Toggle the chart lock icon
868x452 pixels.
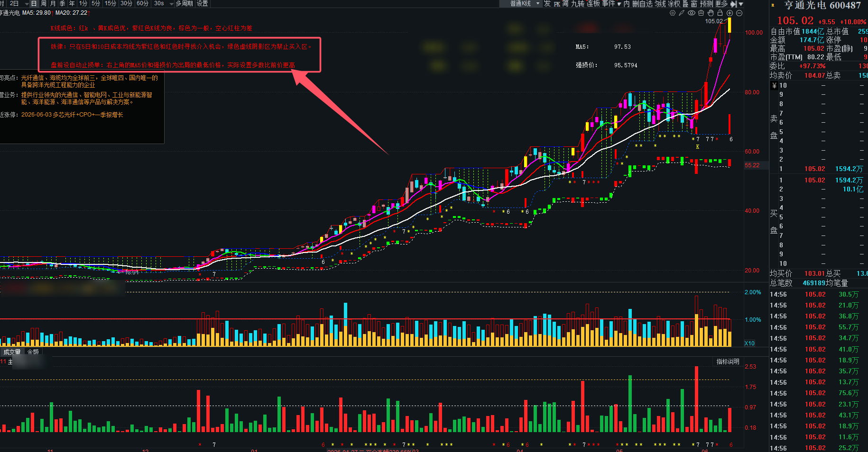[720, 13]
